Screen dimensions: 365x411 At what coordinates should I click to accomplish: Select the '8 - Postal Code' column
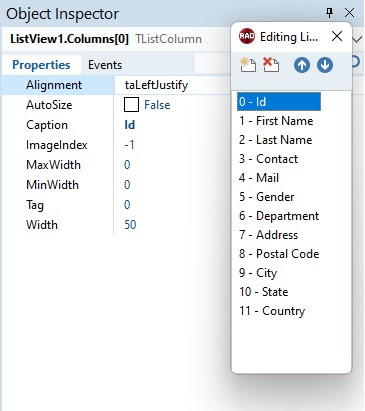pos(279,254)
